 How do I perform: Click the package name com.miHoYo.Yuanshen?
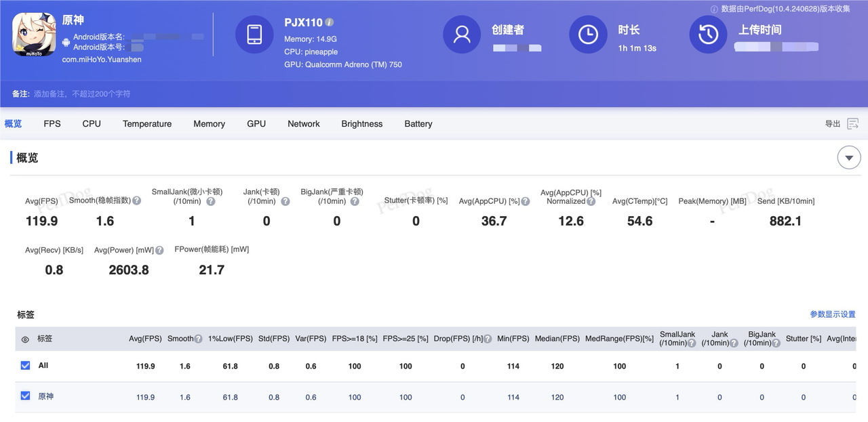102,60
